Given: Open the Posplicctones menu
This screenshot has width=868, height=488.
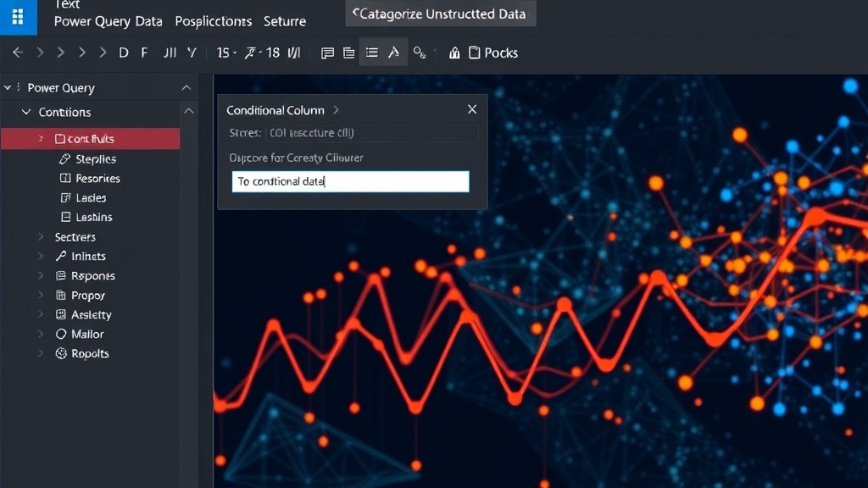Looking at the screenshot, I should (213, 21).
